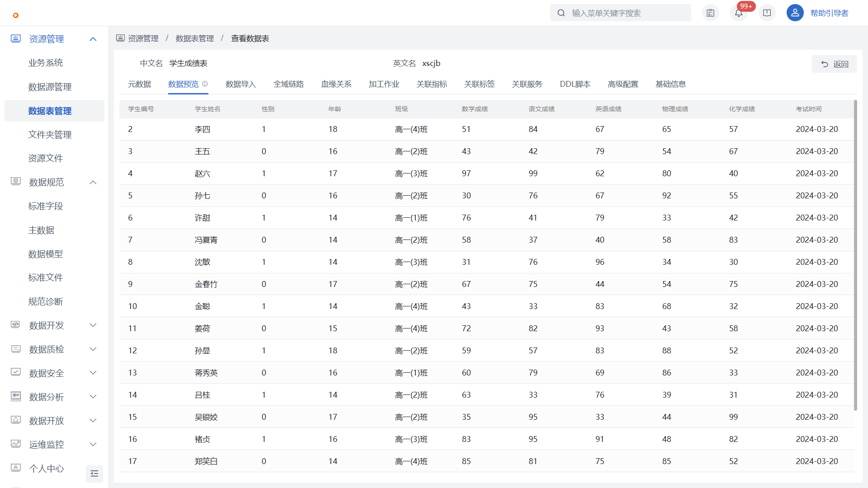The width and height of the screenshot is (868, 488).
Task: View the DDL脚本 tab
Action: click(575, 84)
